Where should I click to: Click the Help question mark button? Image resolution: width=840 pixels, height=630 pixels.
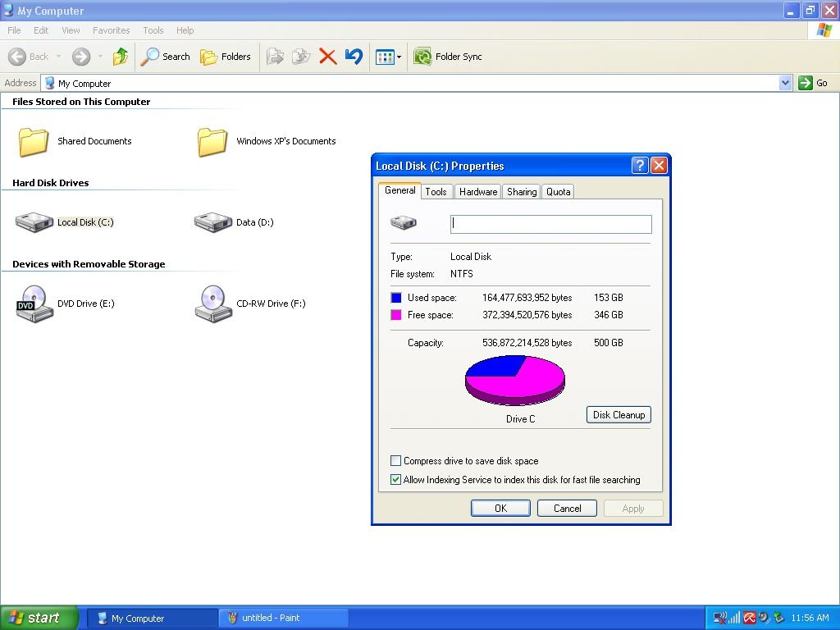pyautogui.click(x=640, y=166)
